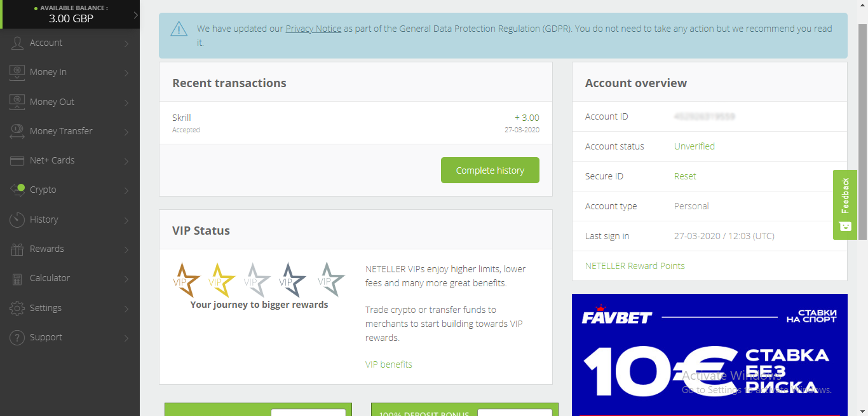This screenshot has width=868, height=416.
Task: Click the + 3.00 transaction amount
Action: [x=527, y=118]
